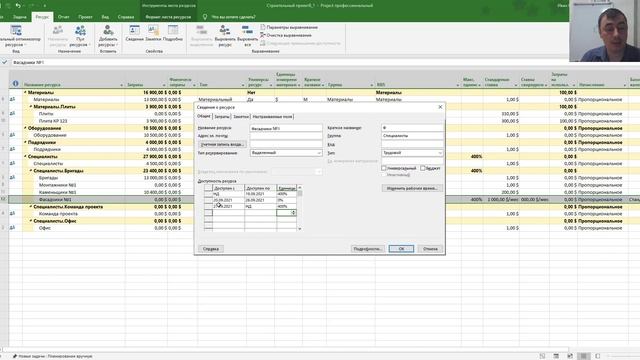Open Team Planner (Визуальный оптимизатор ресурсов) icon
Viewport: 640px width, 360px height.
pyautogui.click(x=16, y=31)
